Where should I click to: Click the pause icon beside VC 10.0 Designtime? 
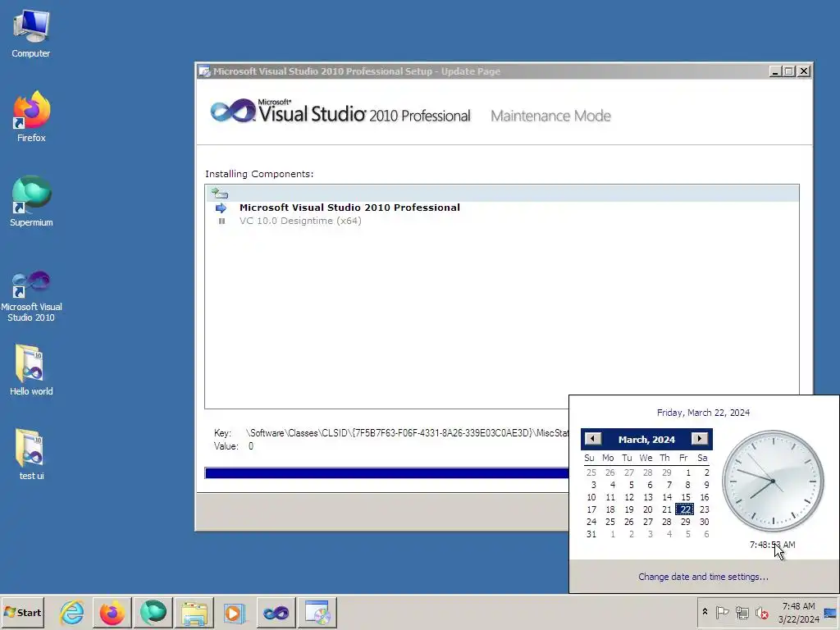click(221, 221)
